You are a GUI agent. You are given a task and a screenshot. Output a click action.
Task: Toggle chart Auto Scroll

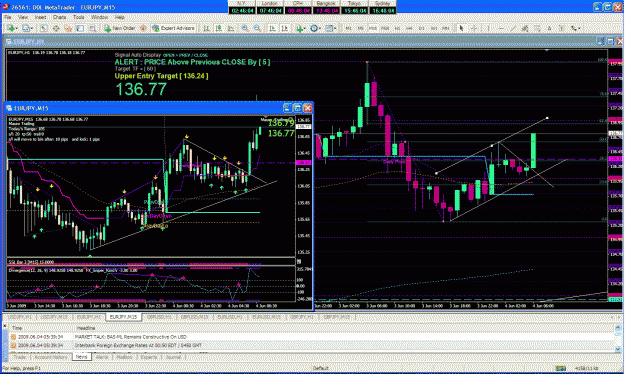click(x=272, y=28)
